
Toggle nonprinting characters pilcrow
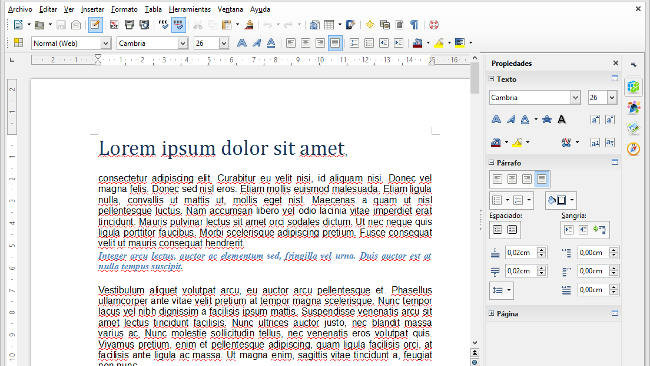click(x=414, y=25)
